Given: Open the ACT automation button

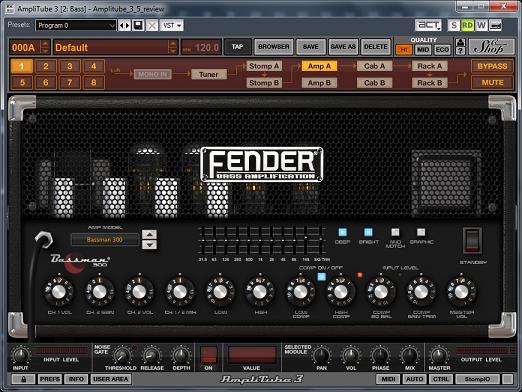Looking at the screenshot, I should 428,25.
